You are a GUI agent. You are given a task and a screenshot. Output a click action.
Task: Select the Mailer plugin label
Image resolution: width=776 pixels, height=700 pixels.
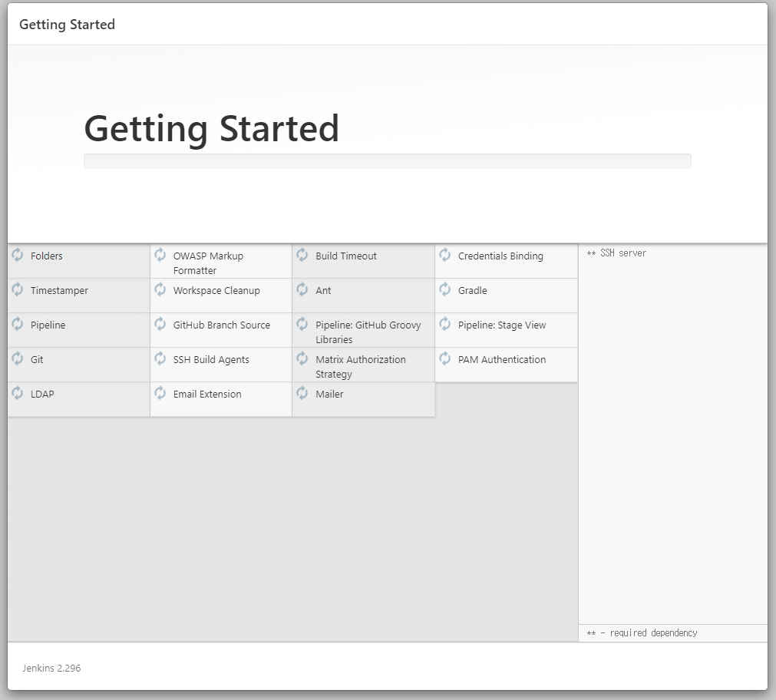(x=329, y=395)
